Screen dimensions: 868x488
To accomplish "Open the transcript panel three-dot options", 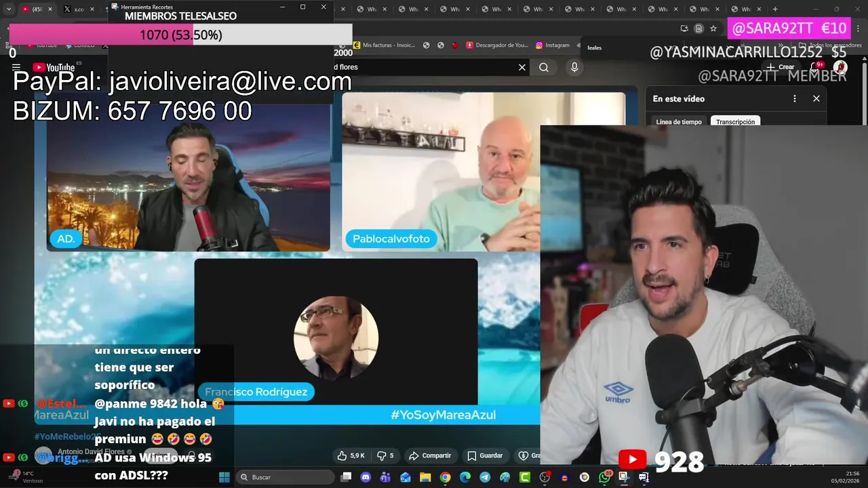I will [x=795, y=98].
